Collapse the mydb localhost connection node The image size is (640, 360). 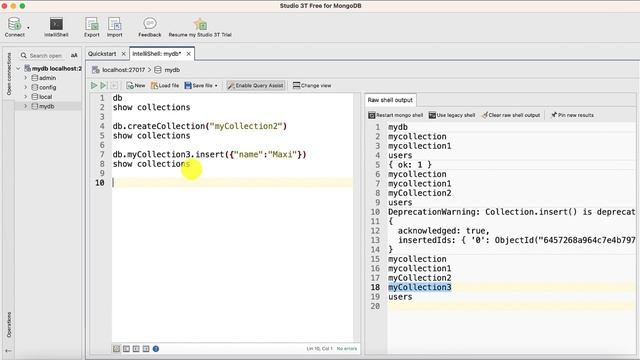tap(18, 69)
